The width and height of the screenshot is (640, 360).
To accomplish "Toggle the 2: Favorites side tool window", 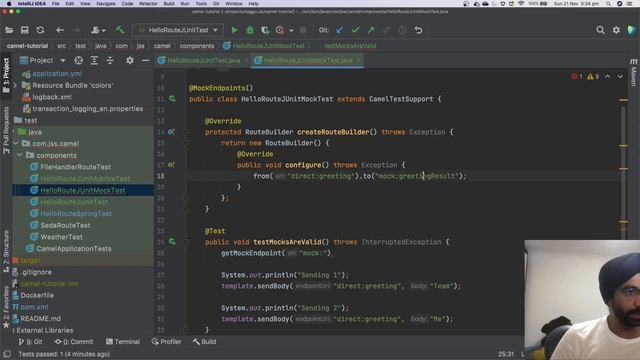I will pyautogui.click(x=6, y=307).
